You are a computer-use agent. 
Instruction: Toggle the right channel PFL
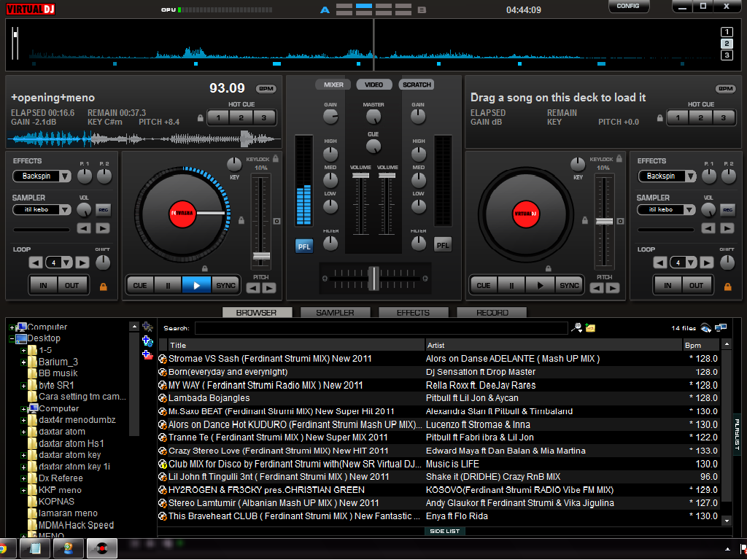coord(443,245)
